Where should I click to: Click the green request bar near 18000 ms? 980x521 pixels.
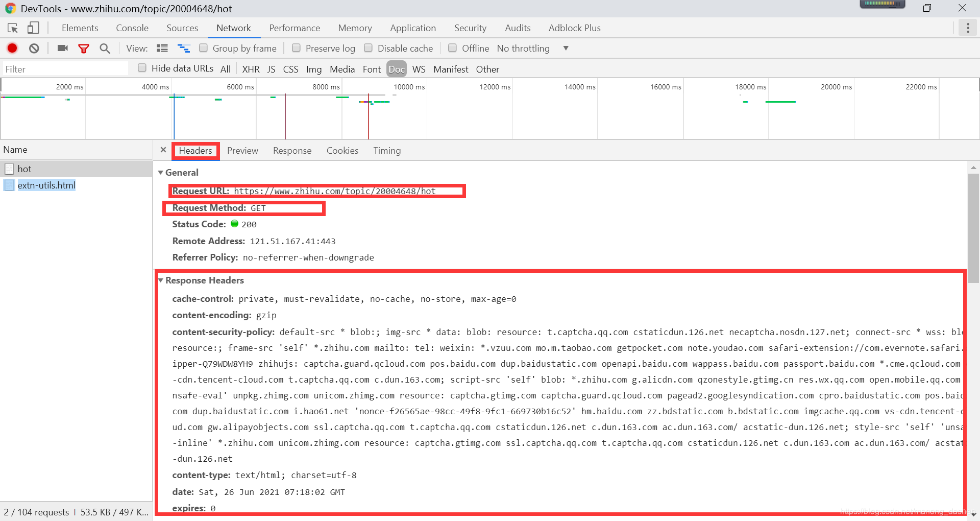pos(780,102)
